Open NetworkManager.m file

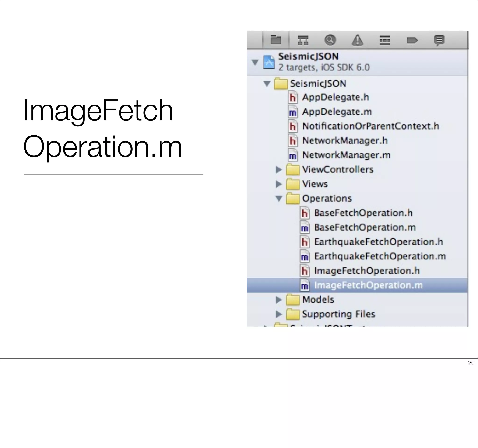point(346,155)
